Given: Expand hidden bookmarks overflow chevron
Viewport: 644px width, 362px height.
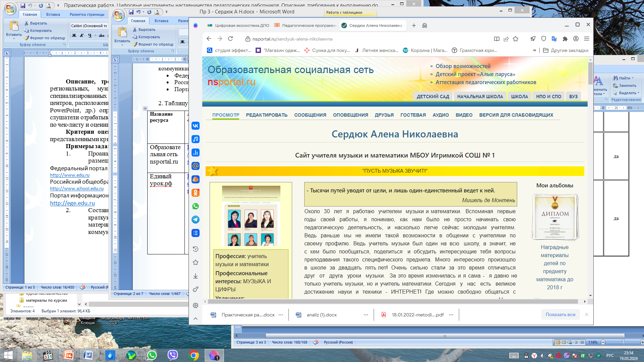Looking at the screenshot, I should click(x=534, y=50).
